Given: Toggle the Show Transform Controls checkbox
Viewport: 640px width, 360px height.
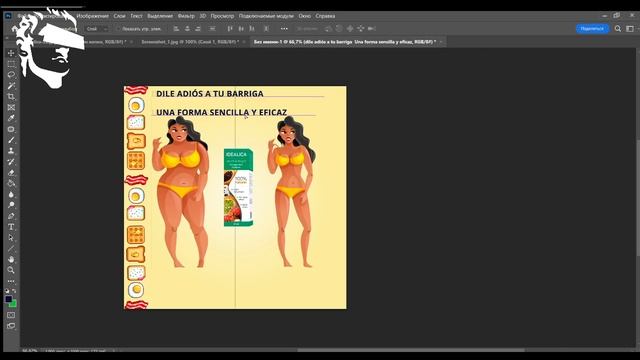Looking at the screenshot, I should click(x=118, y=29).
